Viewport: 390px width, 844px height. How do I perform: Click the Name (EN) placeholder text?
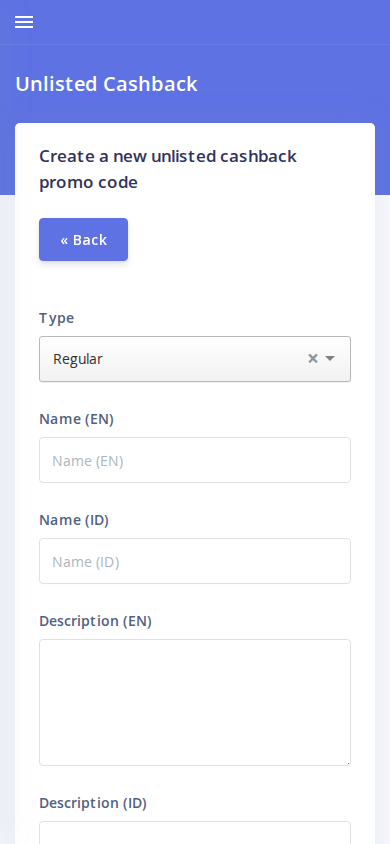pyautogui.click(x=88, y=461)
